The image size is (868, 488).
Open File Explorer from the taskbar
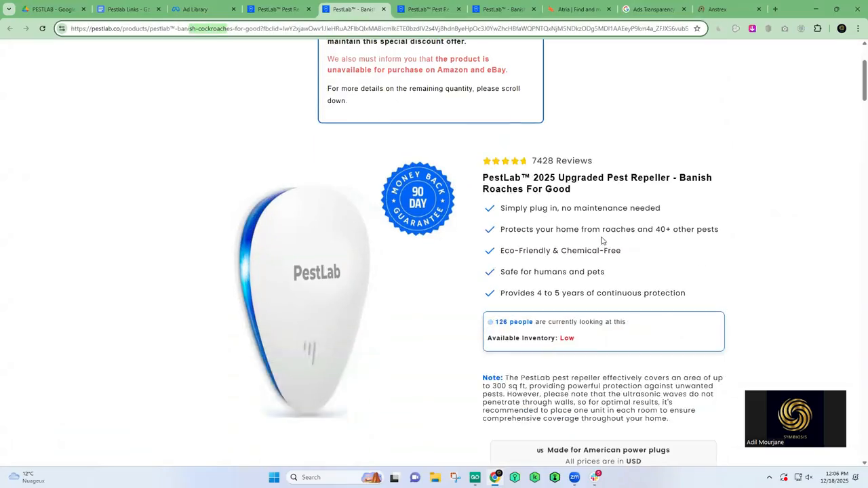coord(435,477)
